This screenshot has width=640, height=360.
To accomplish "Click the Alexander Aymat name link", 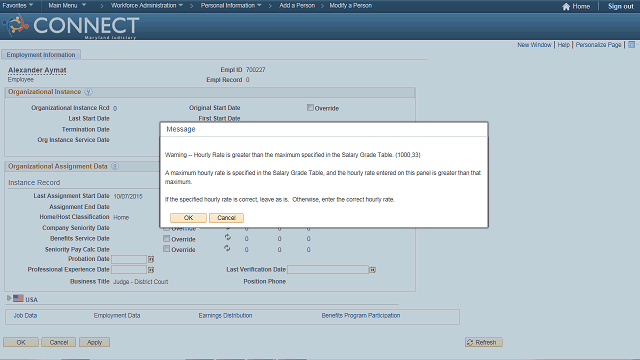I will click(37, 70).
